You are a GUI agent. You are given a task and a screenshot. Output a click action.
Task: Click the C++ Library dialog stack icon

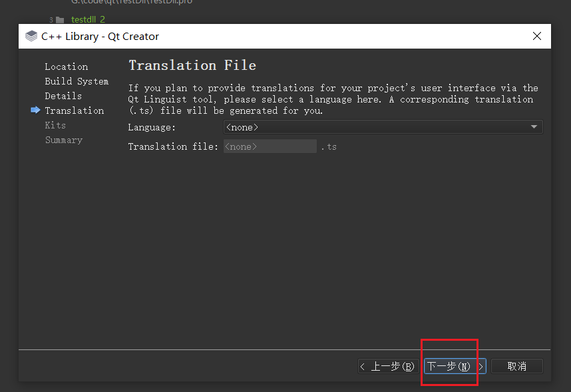(x=31, y=36)
